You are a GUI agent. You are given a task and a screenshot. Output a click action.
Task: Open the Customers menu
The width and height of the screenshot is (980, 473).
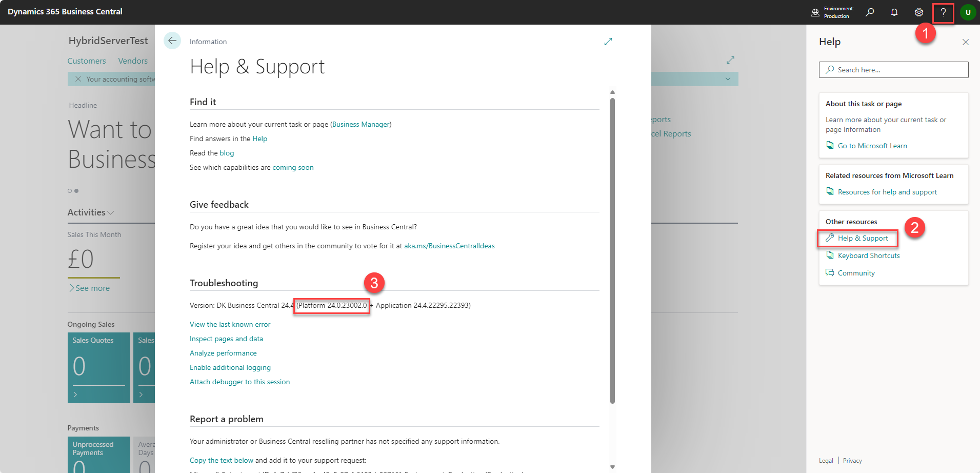(x=87, y=61)
